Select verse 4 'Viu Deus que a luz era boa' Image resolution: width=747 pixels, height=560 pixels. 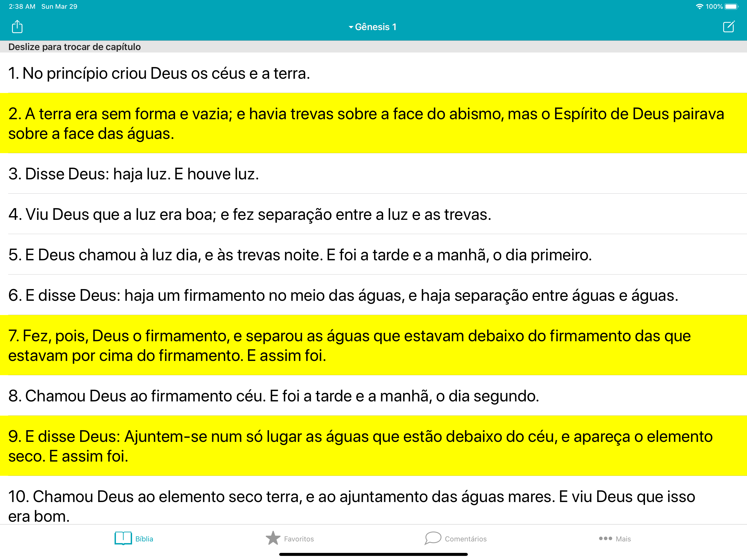[x=373, y=214]
